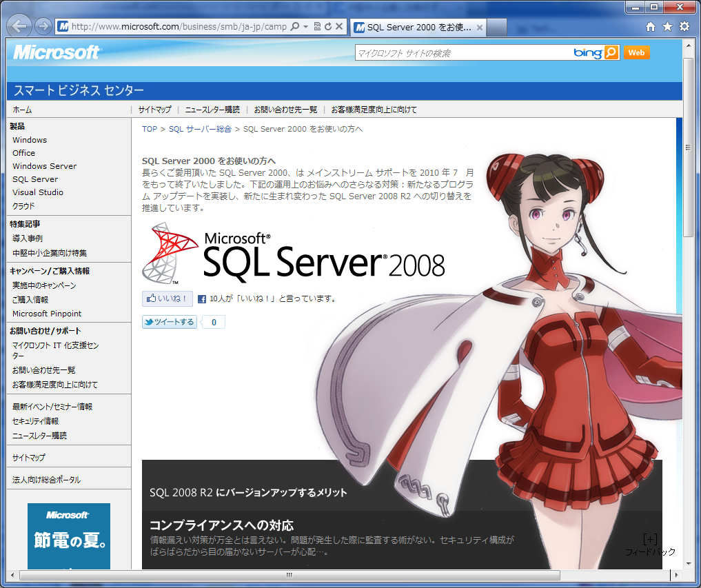
Task: Maximize the browser window
Action: pos(654,7)
